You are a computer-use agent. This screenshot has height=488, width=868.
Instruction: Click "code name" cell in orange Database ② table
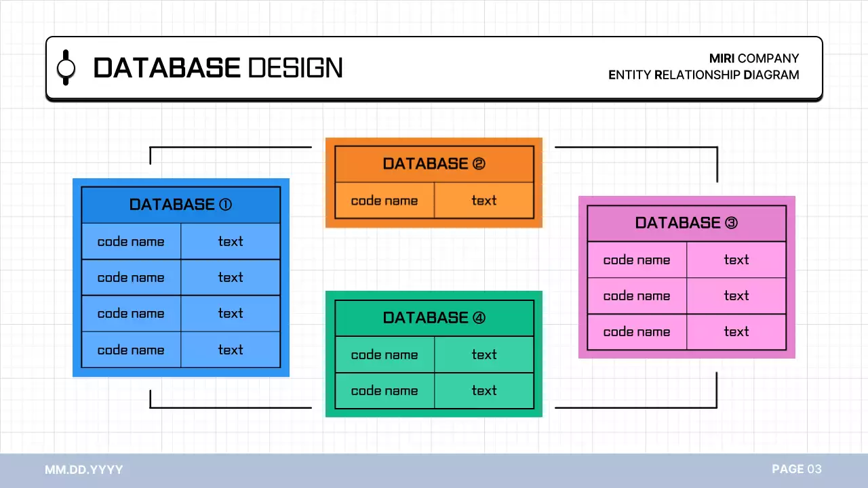click(x=384, y=201)
